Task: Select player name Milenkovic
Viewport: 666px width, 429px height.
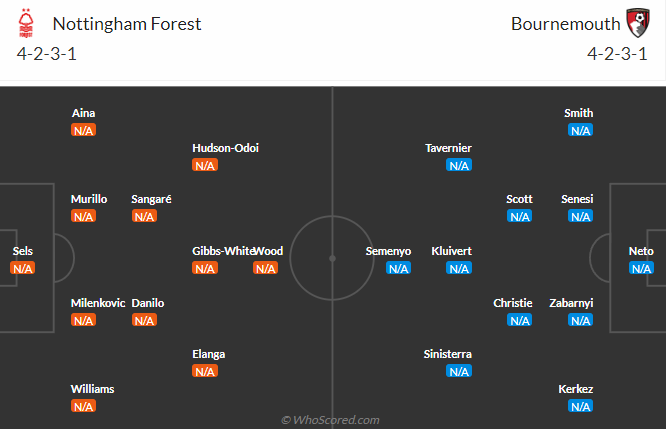Action: 98,303
